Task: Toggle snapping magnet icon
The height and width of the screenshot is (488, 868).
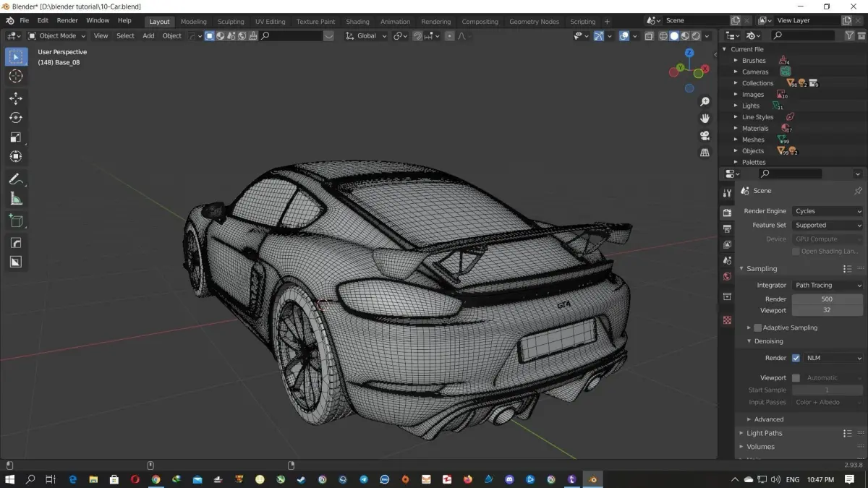Action: point(417,35)
